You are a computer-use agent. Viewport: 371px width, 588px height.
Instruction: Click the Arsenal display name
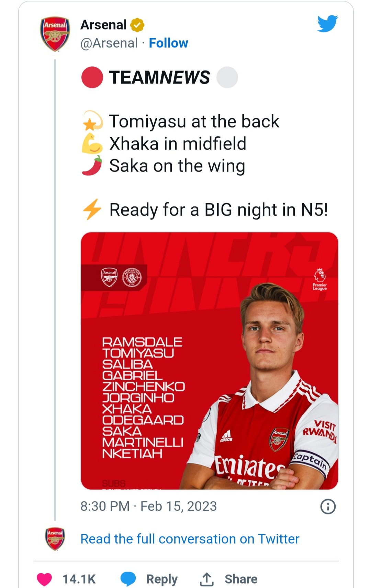[103, 25]
